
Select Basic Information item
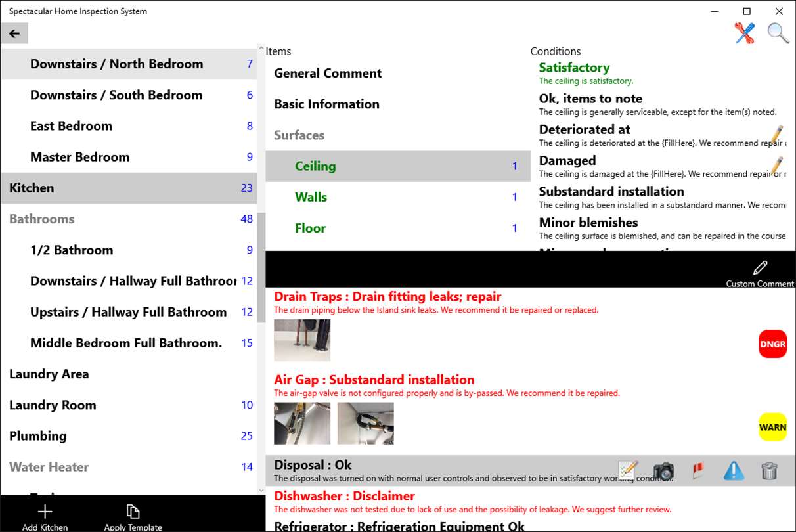tap(397, 104)
